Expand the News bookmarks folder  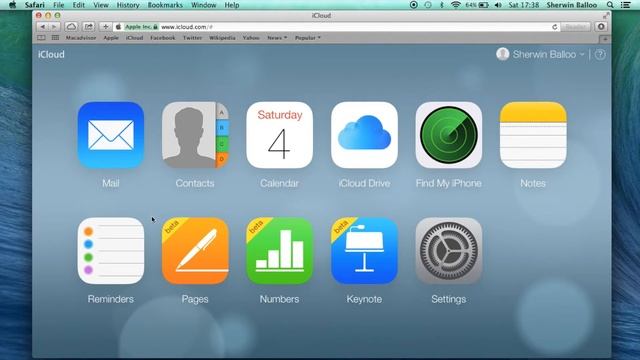coord(277,38)
